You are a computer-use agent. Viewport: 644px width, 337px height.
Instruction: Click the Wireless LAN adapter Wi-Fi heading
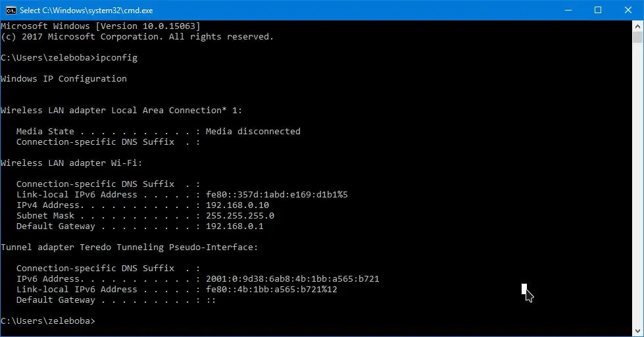[x=72, y=163]
